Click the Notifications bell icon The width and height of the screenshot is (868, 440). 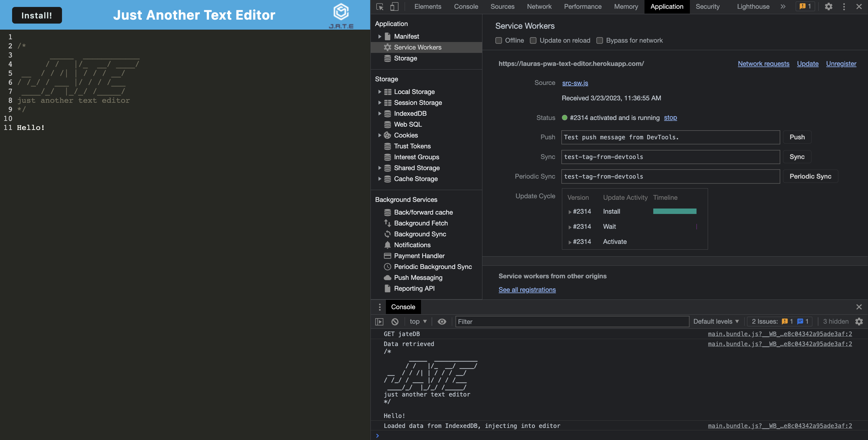[x=387, y=245]
